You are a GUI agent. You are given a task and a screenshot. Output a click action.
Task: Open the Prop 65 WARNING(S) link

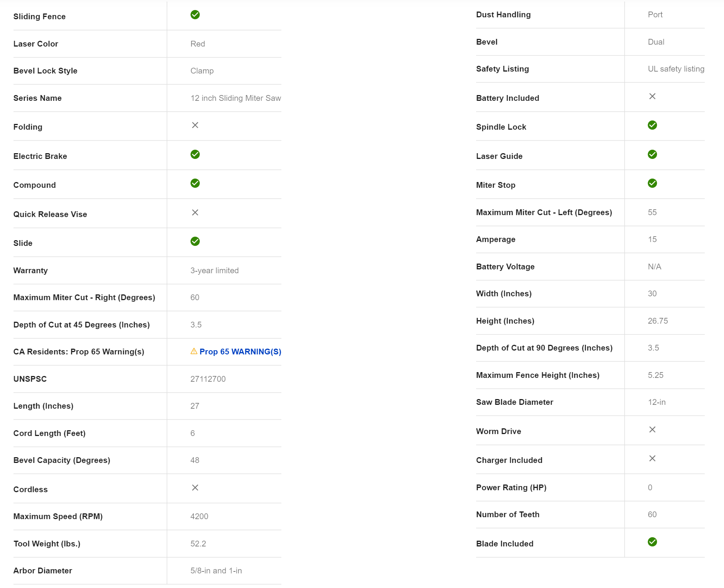click(x=240, y=352)
